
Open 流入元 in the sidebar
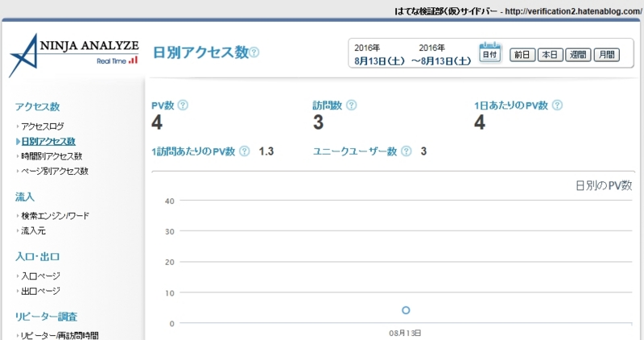pyautogui.click(x=33, y=230)
